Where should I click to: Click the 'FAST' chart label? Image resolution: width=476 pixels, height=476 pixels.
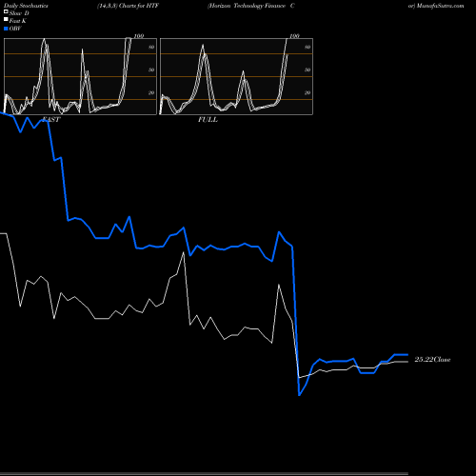coord(51,120)
